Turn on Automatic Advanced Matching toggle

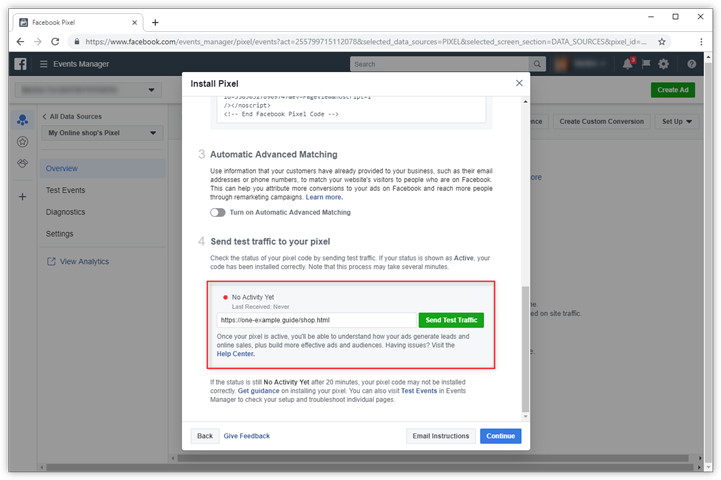coord(217,213)
